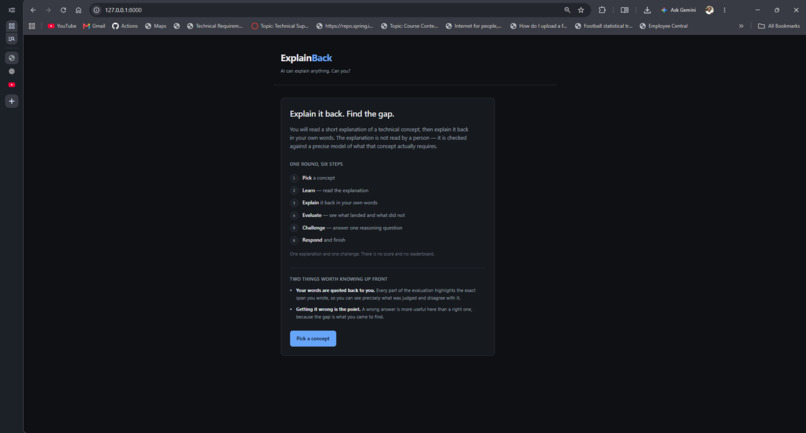Image resolution: width=806 pixels, height=433 pixels.
Task: Collapse the vertical tabs sidebar
Action: 11,10
